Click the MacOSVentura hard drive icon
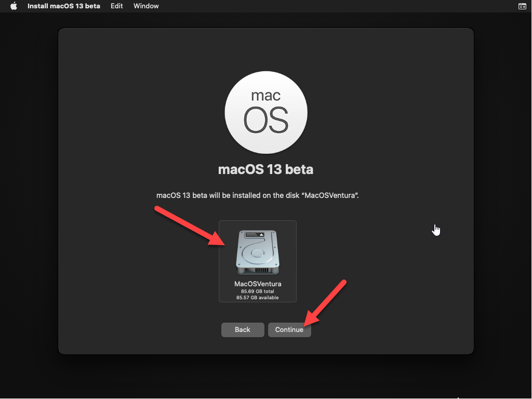The height and width of the screenshot is (399, 532). [257, 252]
